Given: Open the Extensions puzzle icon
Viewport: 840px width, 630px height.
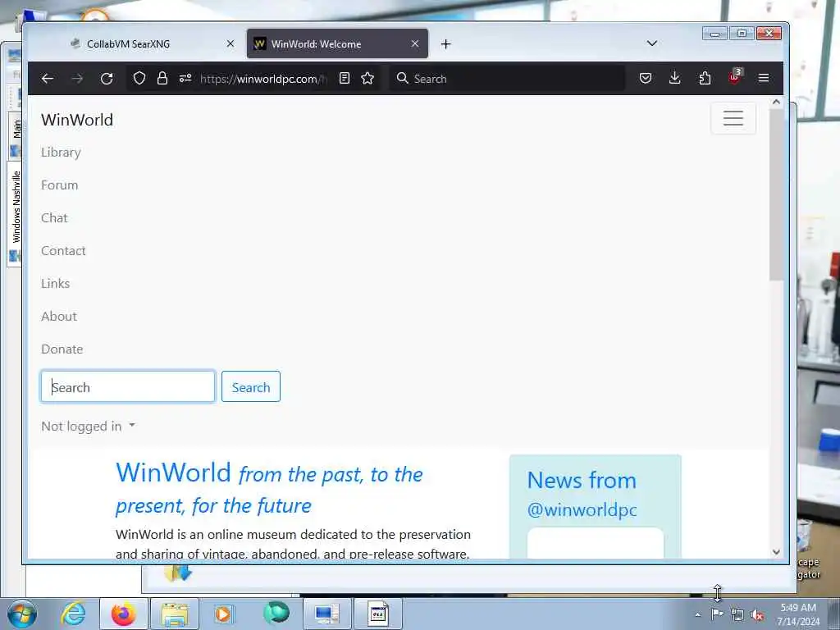Looking at the screenshot, I should tap(705, 79).
